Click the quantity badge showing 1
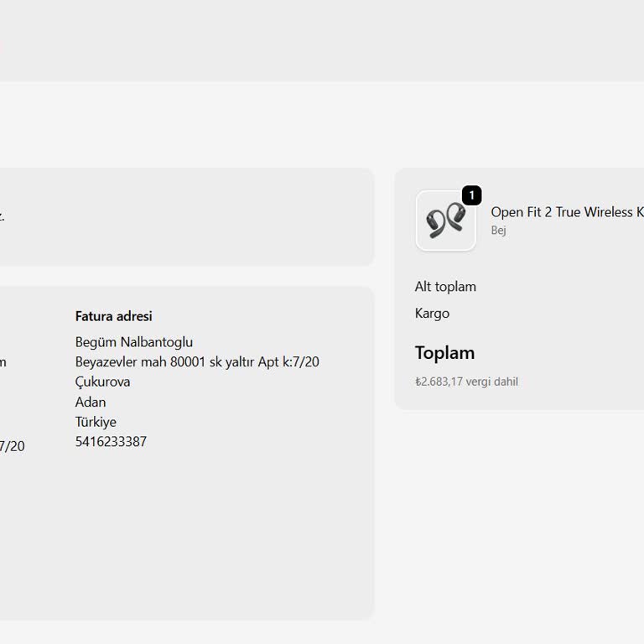The width and height of the screenshot is (644, 644). pyautogui.click(x=471, y=195)
